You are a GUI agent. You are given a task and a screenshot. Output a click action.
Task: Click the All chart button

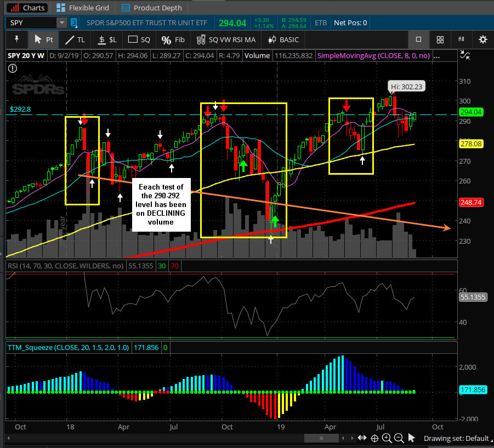tap(461, 39)
